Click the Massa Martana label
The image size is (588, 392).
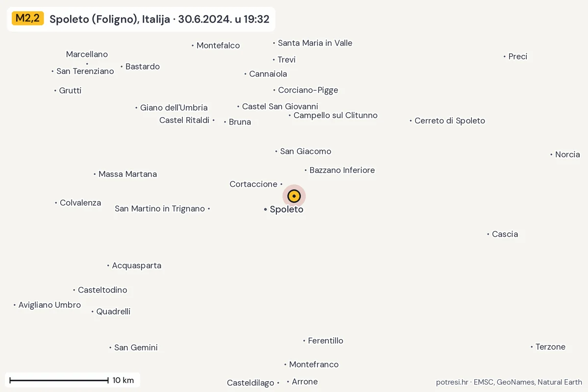(x=128, y=174)
